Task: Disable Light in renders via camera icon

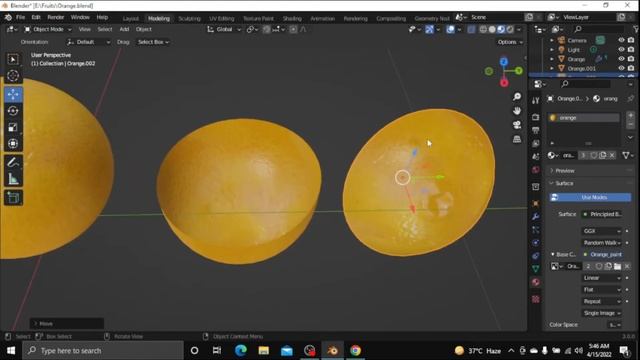Action: (x=631, y=49)
